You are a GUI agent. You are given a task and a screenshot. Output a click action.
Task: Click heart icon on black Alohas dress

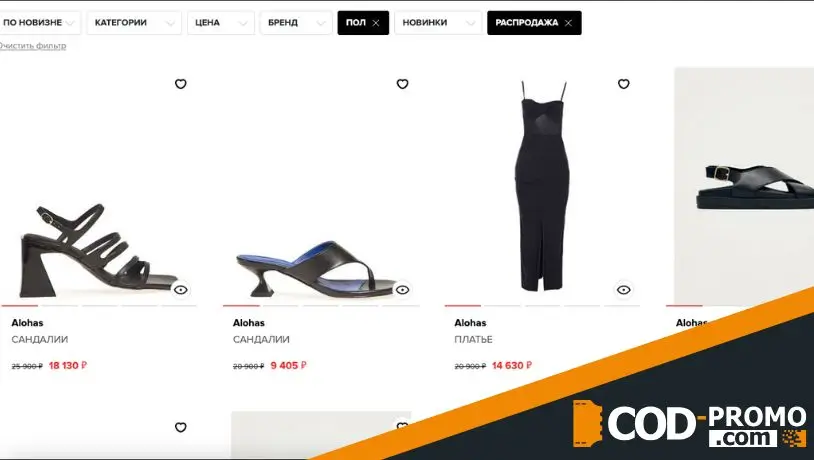pyautogui.click(x=623, y=84)
